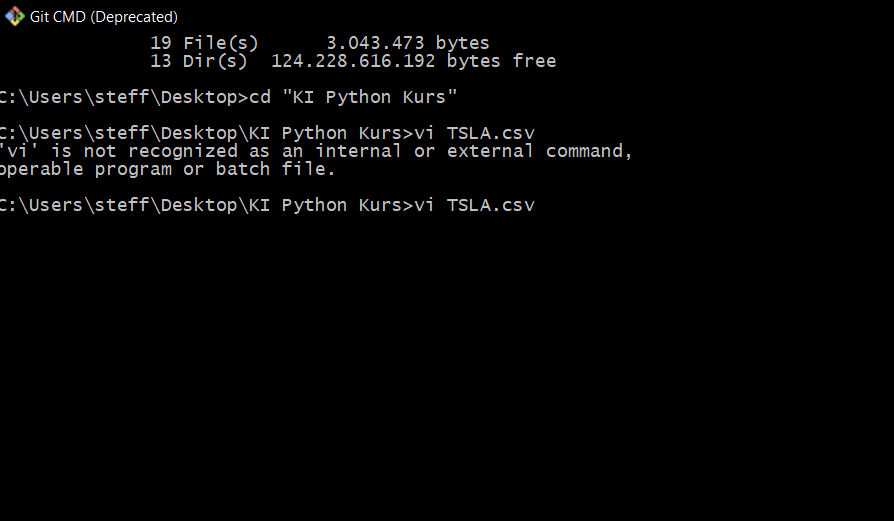Click the "C:\Users\steff\Desktop>" prompt before cd

[124, 97]
